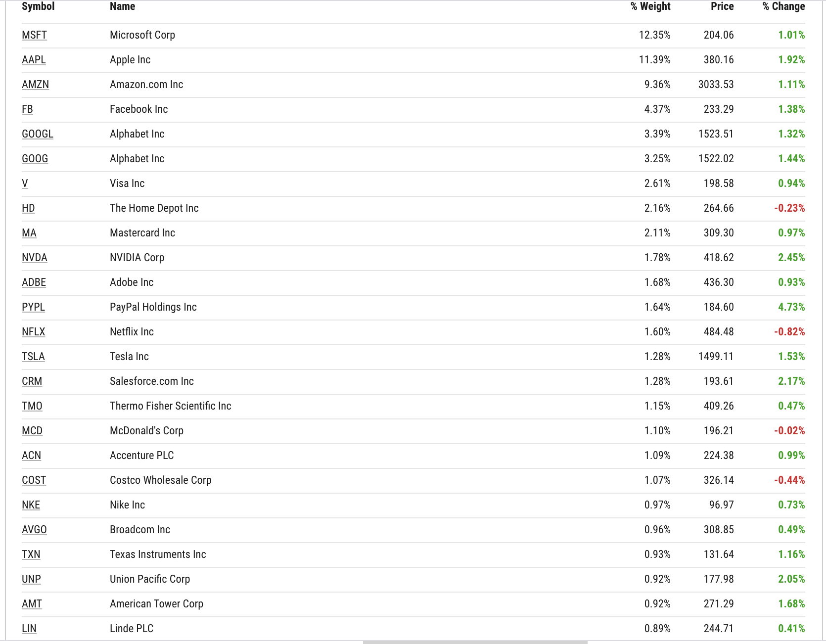Open the COST ticker link
Viewport: 826px width, 644px height.
(x=34, y=480)
